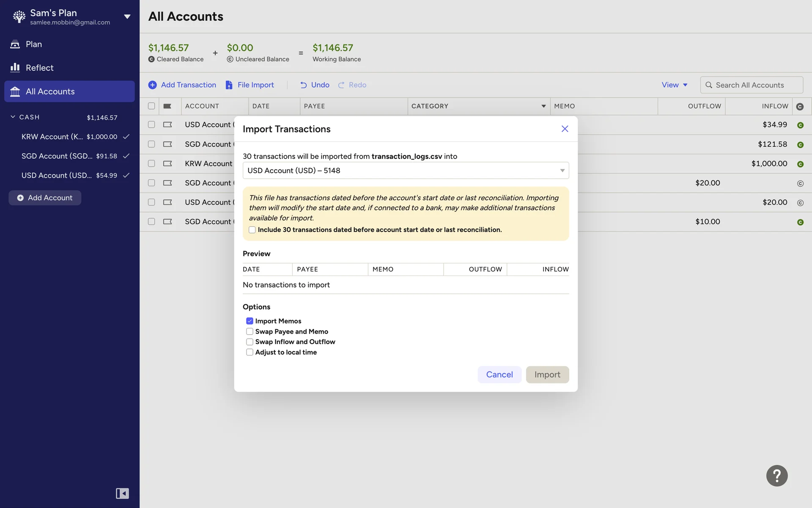
Task: Toggle the cleared icon on the $34.99 row
Action: click(800, 125)
